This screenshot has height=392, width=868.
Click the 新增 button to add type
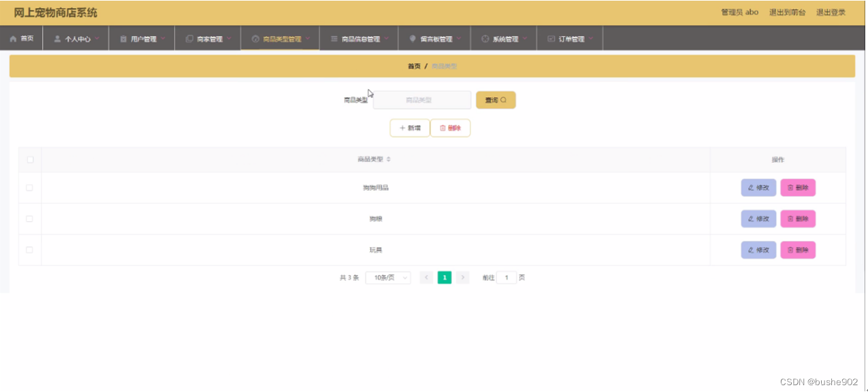(x=409, y=127)
